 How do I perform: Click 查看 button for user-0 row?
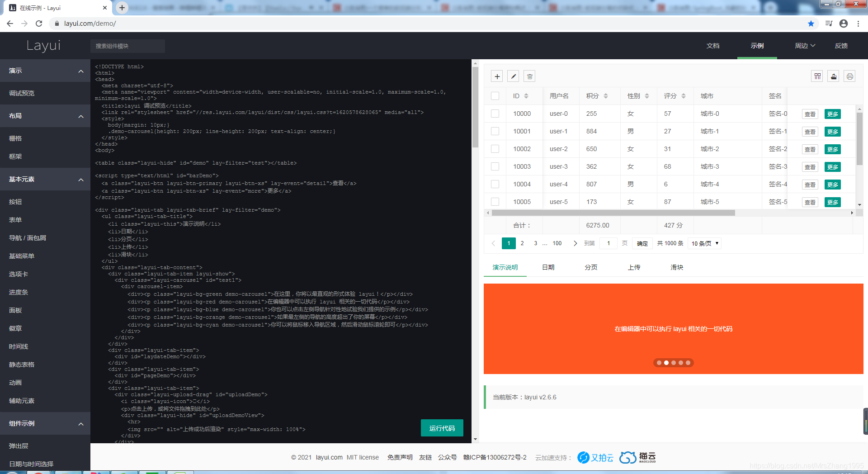pyautogui.click(x=810, y=114)
